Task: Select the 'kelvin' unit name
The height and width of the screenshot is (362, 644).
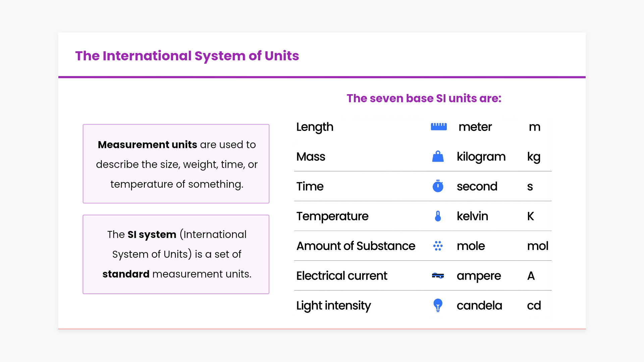Action: point(472,216)
